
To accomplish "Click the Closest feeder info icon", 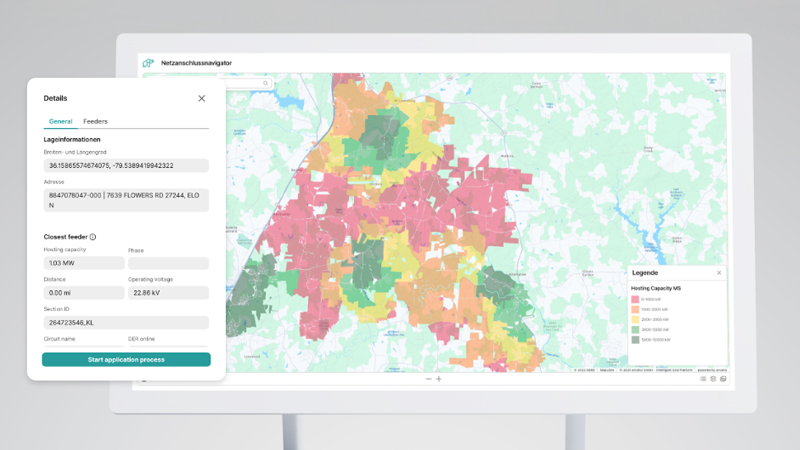I will pos(93,237).
